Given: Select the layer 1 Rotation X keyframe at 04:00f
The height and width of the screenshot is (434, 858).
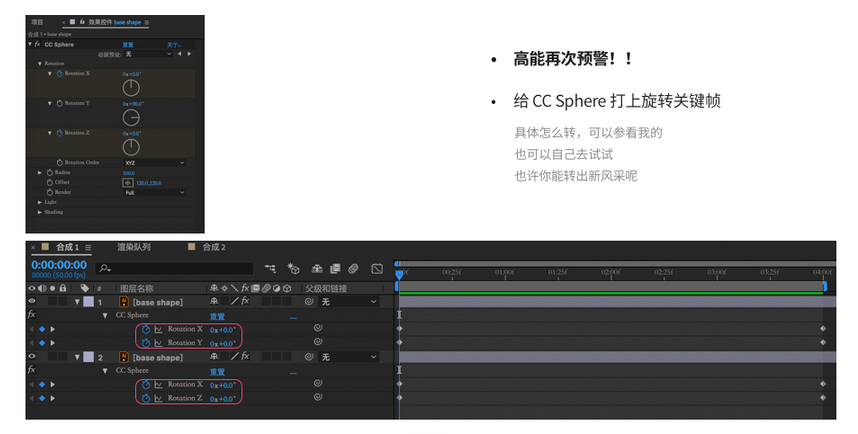Looking at the screenshot, I should 823,328.
